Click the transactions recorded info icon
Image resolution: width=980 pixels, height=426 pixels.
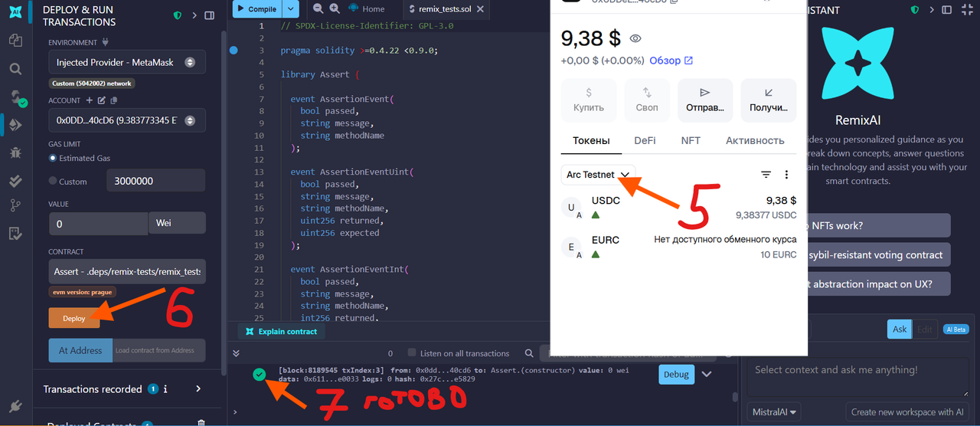[x=165, y=389]
